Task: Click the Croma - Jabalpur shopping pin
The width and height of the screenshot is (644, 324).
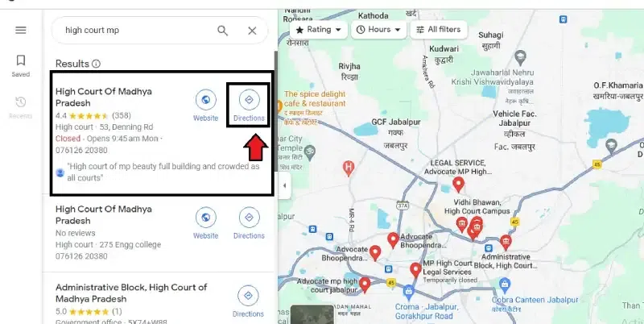Action: [x=408, y=293]
